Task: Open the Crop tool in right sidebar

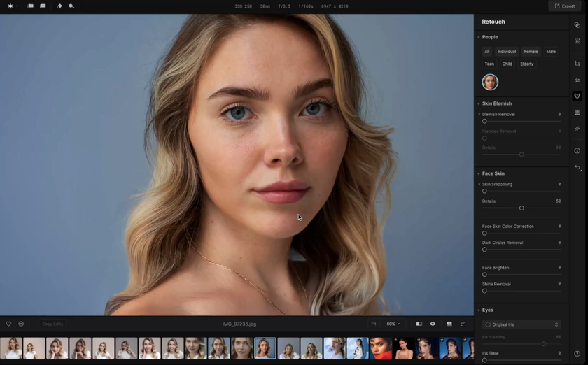Action: (x=577, y=64)
